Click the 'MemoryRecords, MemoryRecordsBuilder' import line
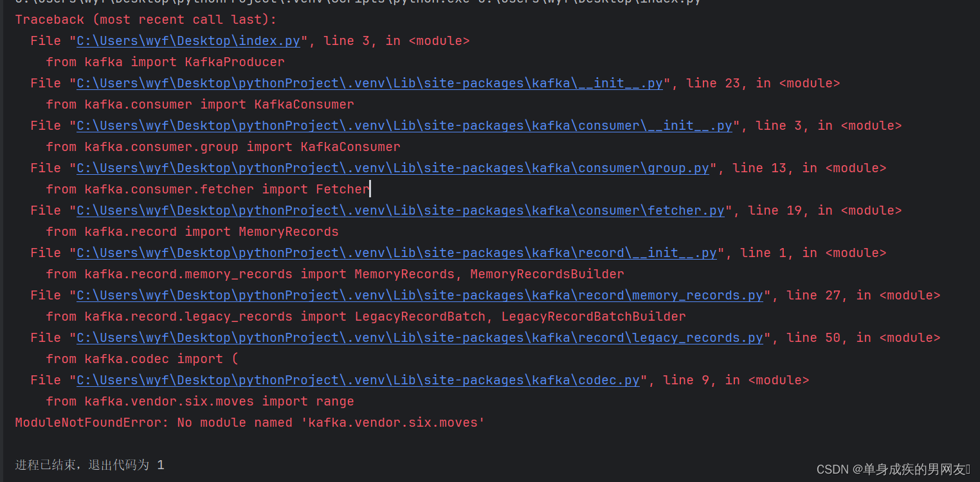The image size is (980, 482). (335, 274)
